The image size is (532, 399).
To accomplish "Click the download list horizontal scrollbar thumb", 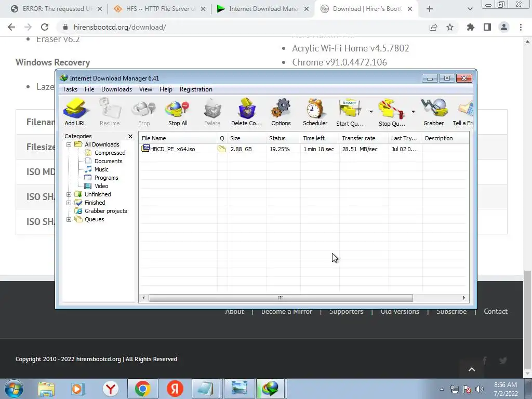I will pos(281,298).
